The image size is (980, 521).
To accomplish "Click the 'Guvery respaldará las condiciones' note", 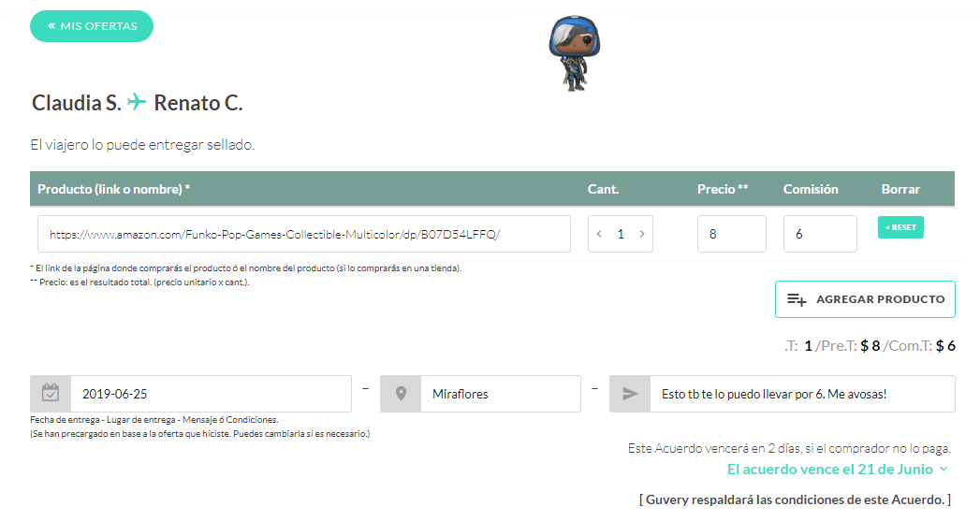I will tap(795, 499).
